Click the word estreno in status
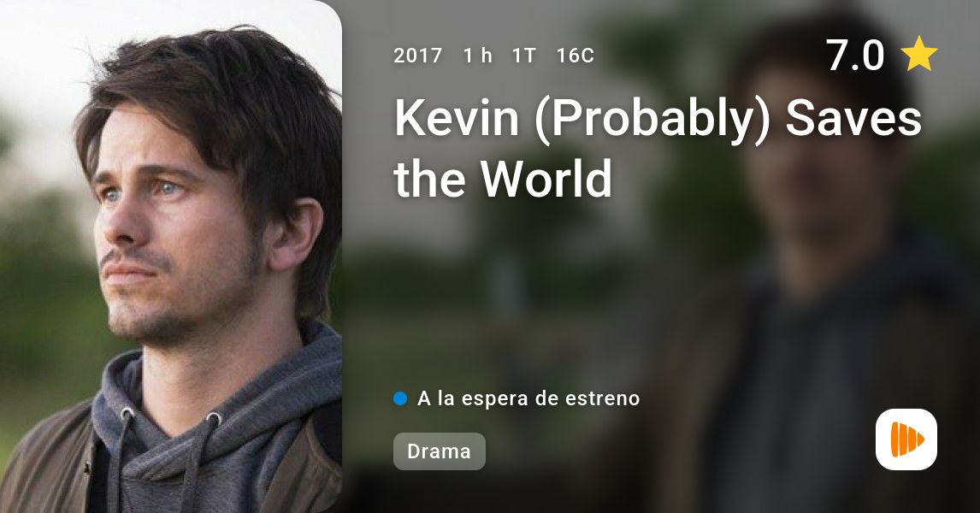Image resolution: width=980 pixels, height=513 pixels. 602,398
